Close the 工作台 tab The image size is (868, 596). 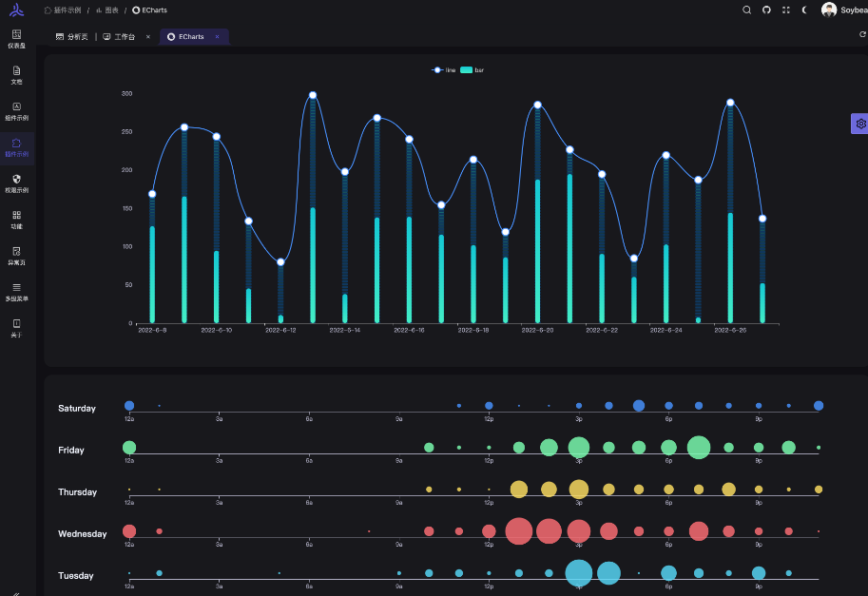coord(147,36)
